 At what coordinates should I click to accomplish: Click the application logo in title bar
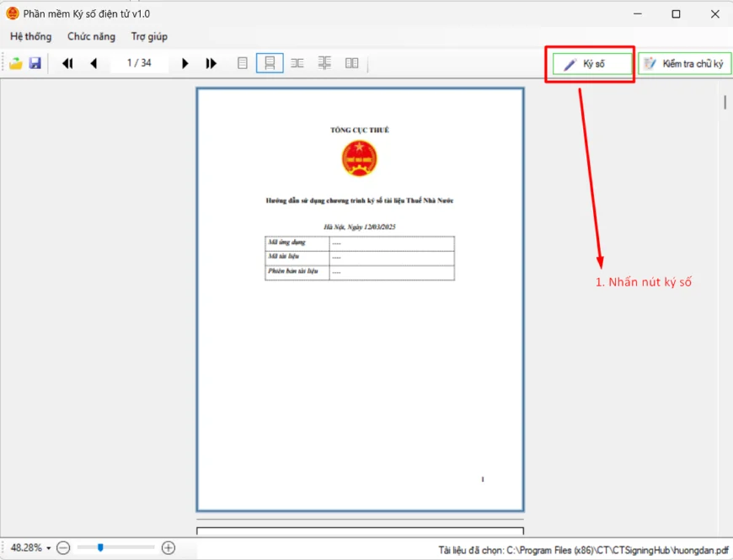click(12, 13)
